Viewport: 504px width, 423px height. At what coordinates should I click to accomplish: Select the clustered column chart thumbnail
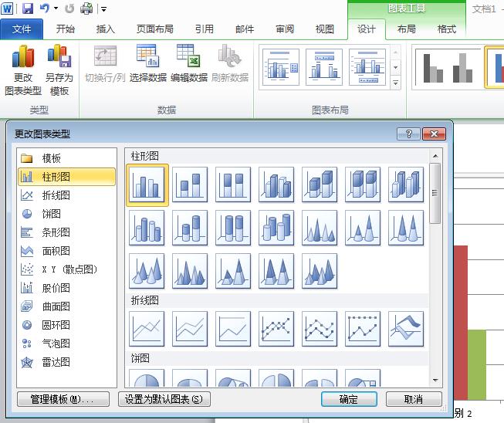pyautogui.click(x=147, y=184)
